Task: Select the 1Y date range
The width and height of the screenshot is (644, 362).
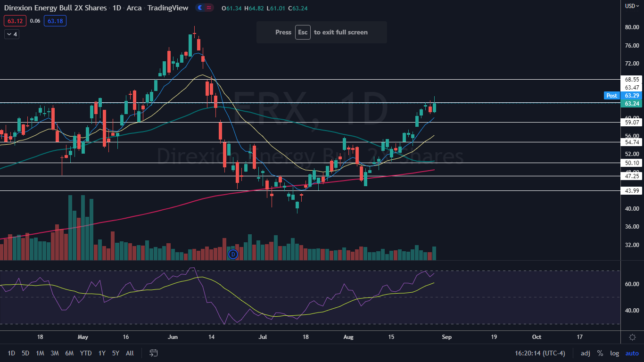Action: [102, 353]
